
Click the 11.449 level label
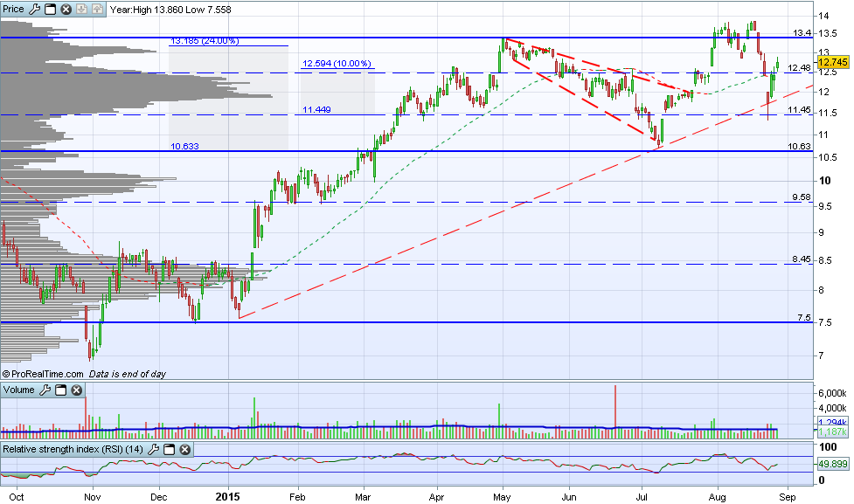[316, 110]
